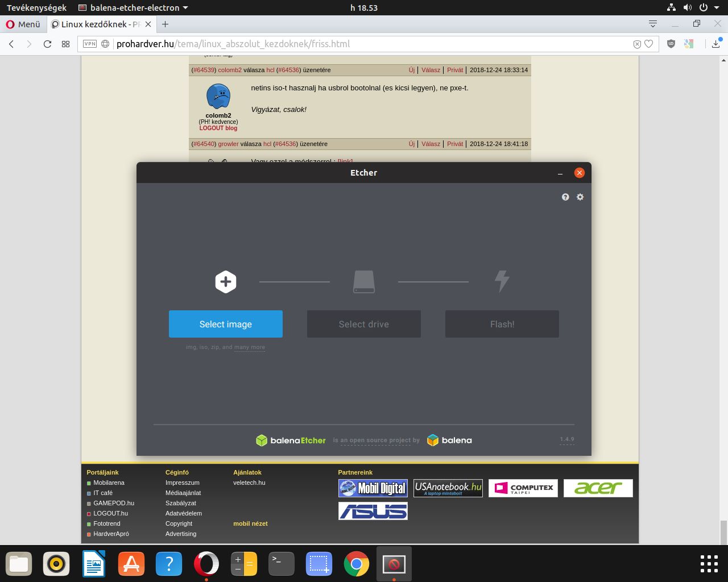Open Opera downloads icon
The width and height of the screenshot is (728, 582).
[716, 44]
